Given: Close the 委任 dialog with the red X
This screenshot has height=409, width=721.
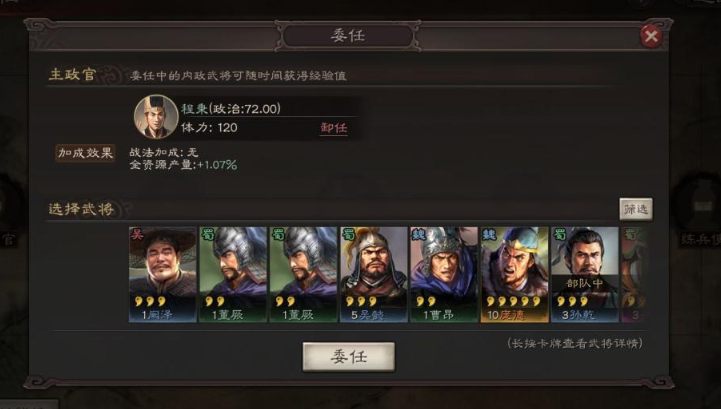Looking at the screenshot, I should tap(651, 36).
